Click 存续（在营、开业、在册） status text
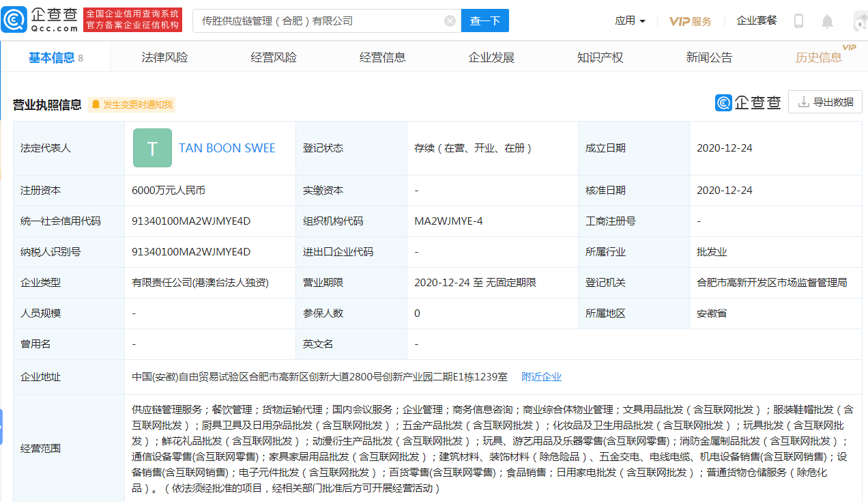868x502 pixels. (x=473, y=148)
